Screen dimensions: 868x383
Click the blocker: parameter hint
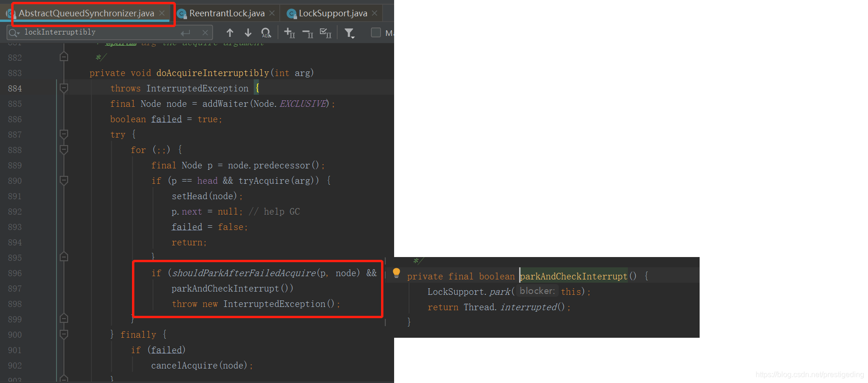pos(537,291)
